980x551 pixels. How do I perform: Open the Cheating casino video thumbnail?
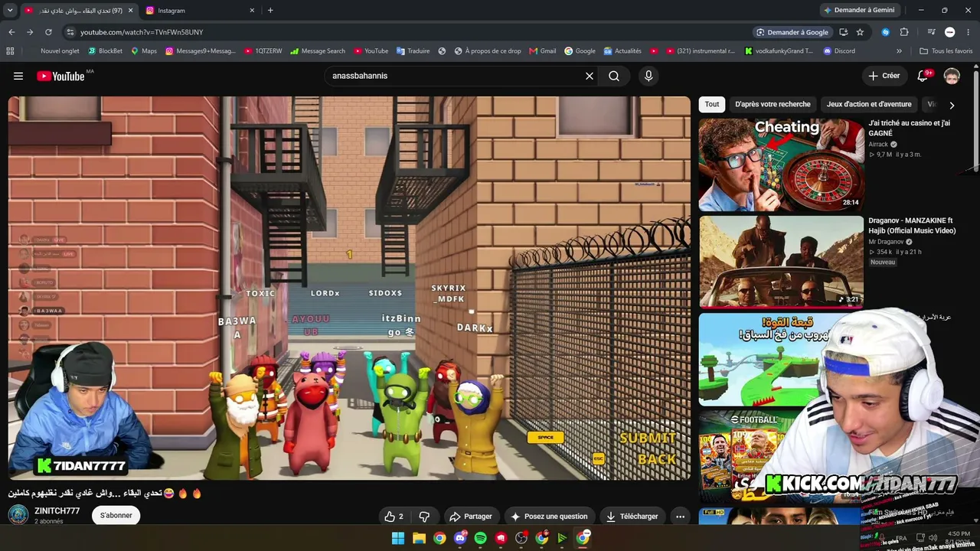[781, 165]
